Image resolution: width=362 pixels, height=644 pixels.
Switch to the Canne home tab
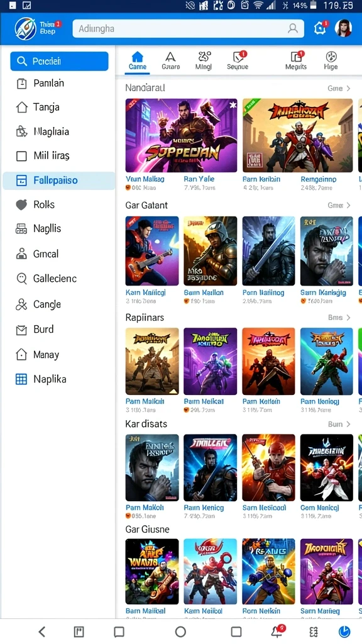(138, 61)
